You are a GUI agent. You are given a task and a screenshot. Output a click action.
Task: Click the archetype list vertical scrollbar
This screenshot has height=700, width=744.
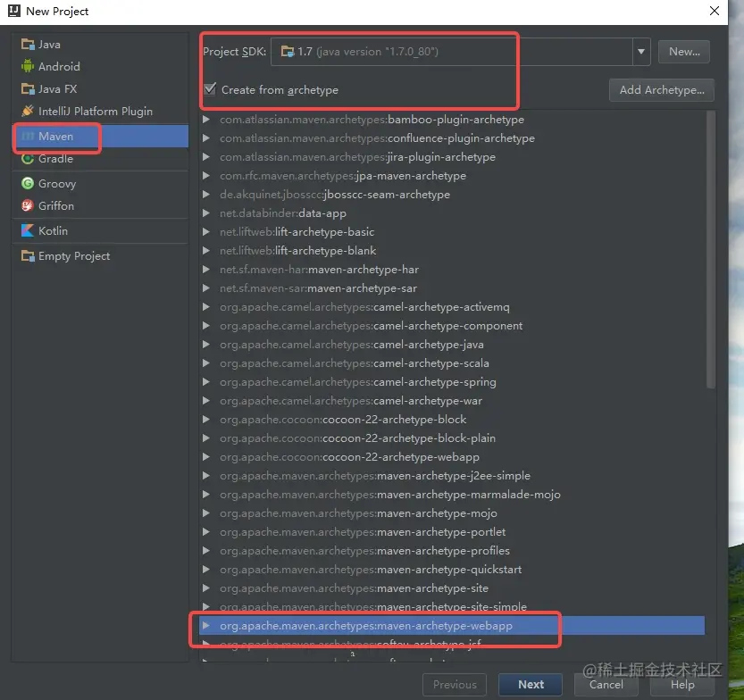710,250
